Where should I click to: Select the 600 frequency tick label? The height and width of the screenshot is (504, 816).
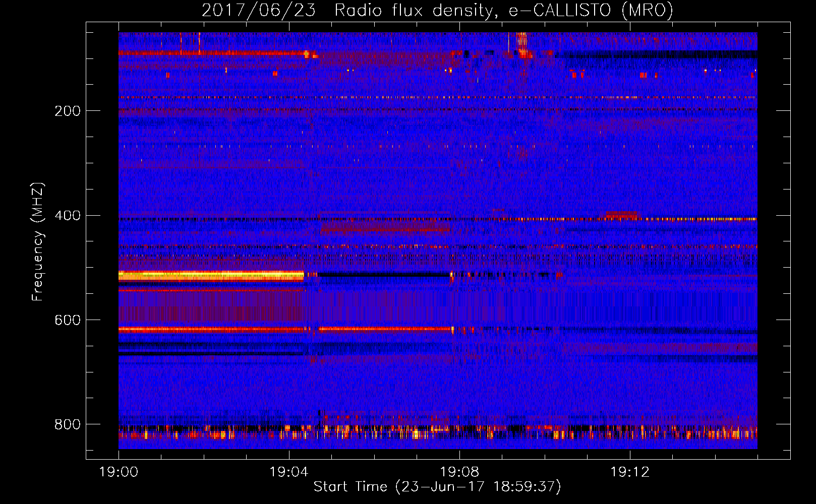point(68,321)
